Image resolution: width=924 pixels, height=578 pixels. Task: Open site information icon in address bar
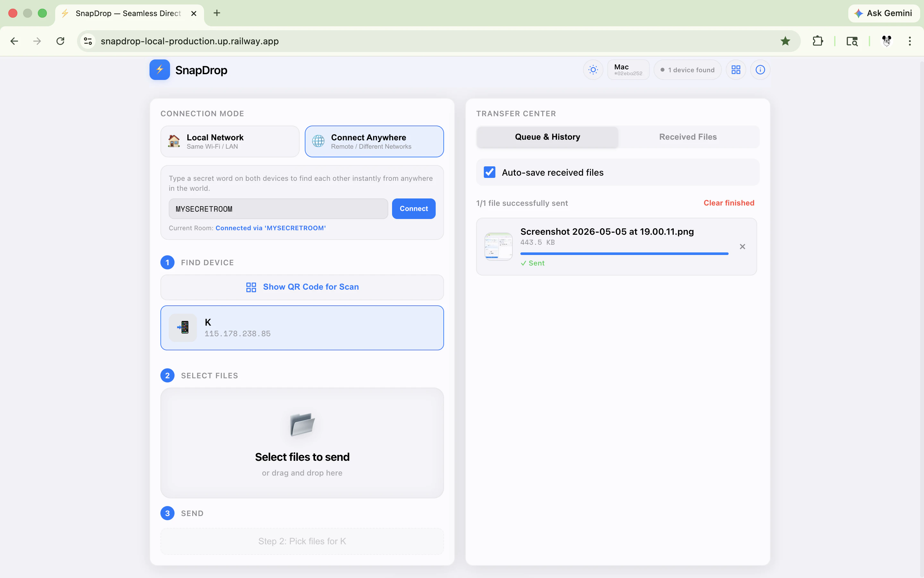click(x=88, y=41)
